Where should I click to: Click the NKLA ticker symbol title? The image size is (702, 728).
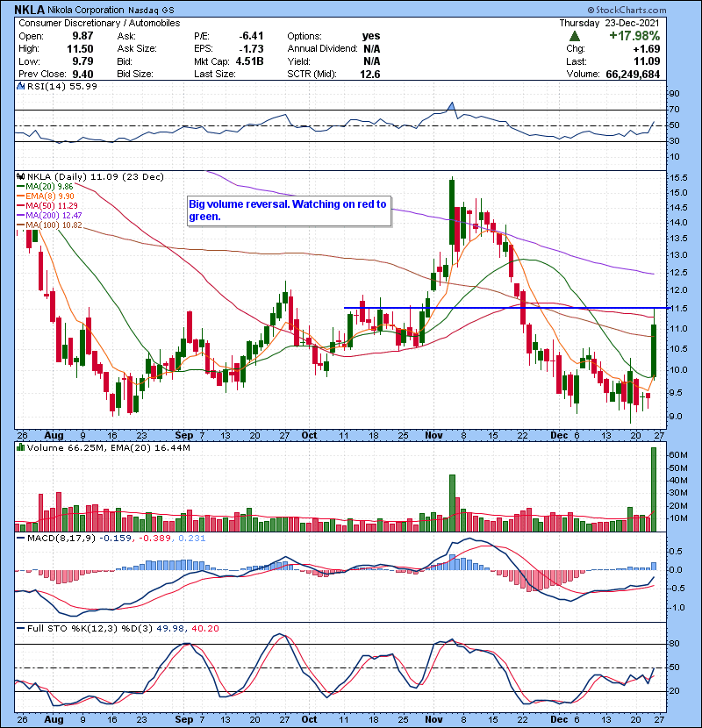click(x=29, y=10)
